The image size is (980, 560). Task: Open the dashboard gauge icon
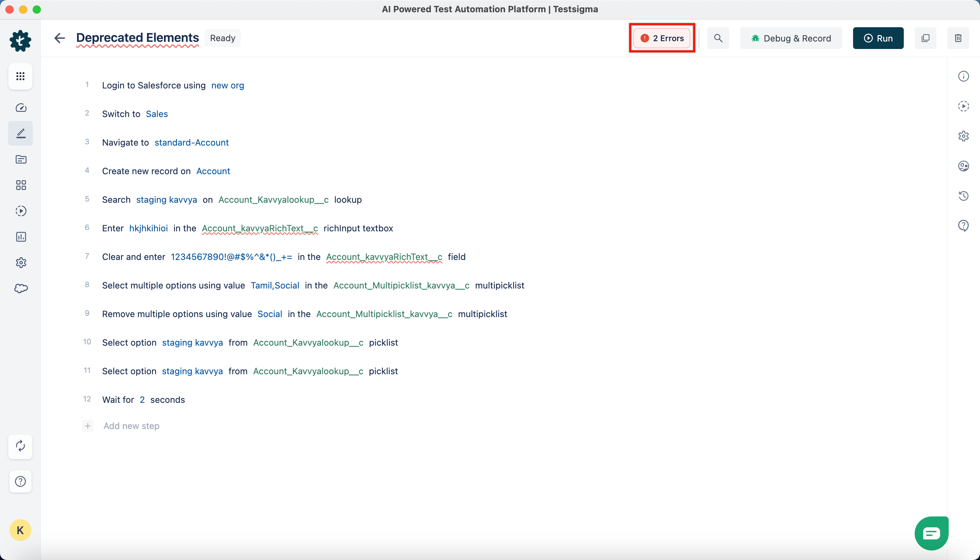coord(21,108)
